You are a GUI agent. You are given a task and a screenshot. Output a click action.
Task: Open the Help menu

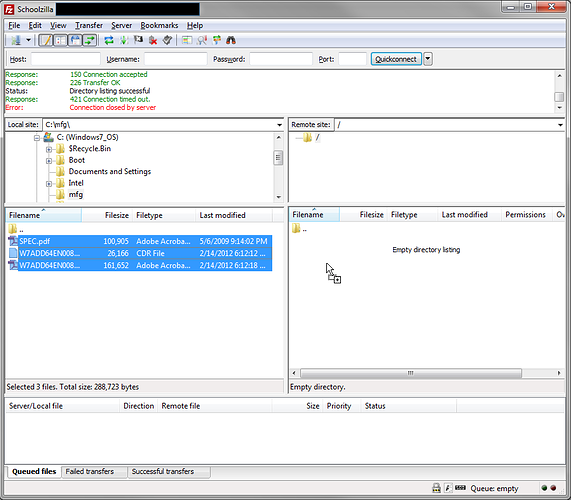pos(195,25)
